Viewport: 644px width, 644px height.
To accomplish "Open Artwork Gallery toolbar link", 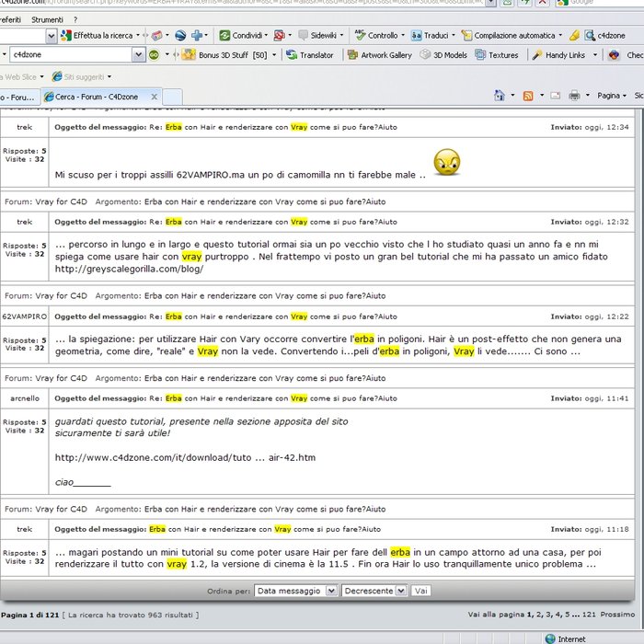I will [x=379, y=54].
